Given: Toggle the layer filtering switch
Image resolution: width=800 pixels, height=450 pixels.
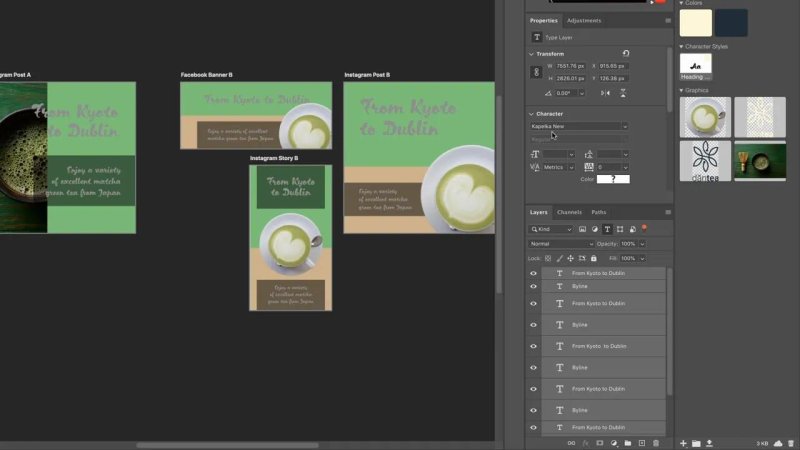Looking at the screenshot, I should tap(644, 228).
